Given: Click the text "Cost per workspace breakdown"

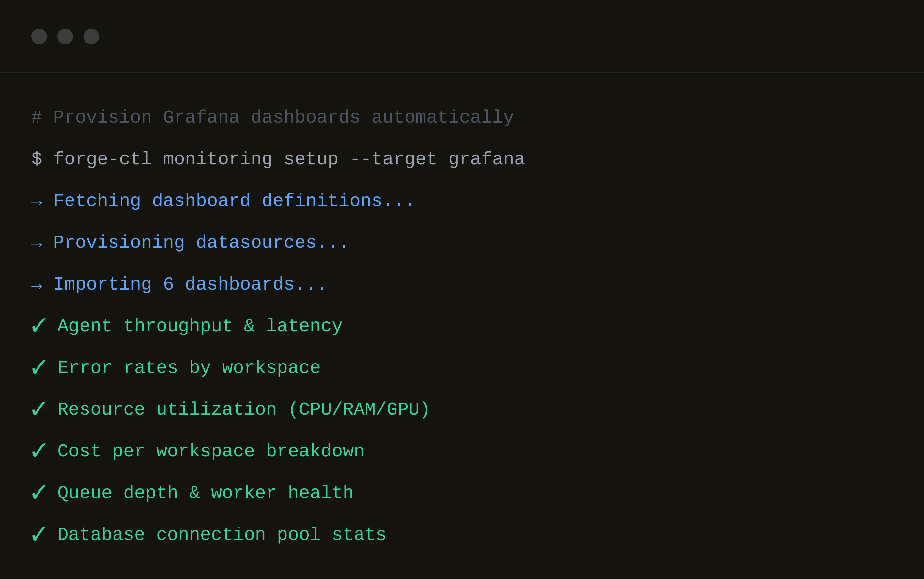Looking at the screenshot, I should coord(211,451).
